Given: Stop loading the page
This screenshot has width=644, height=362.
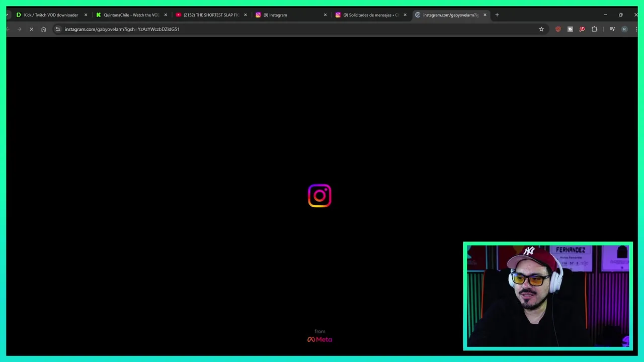Looking at the screenshot, I should [31, 29].
